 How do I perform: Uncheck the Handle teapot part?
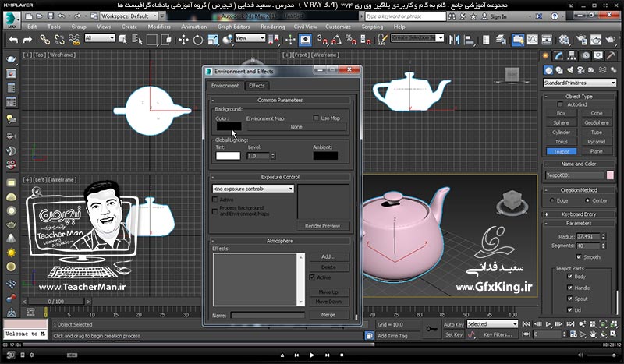tap(569, 288)
